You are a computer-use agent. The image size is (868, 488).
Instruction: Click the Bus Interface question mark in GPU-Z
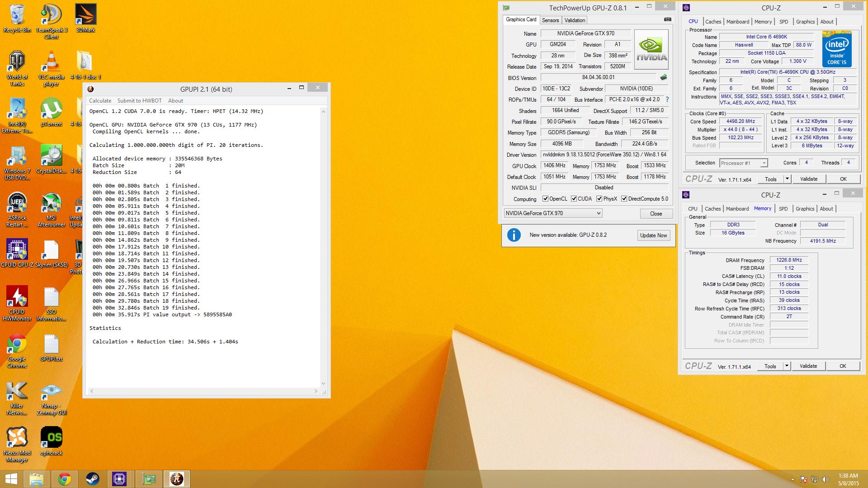667,99
